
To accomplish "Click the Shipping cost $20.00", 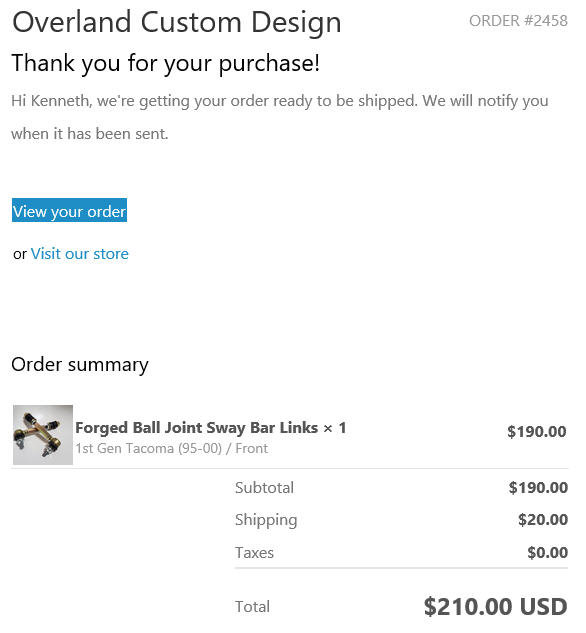I will (543, 519).
